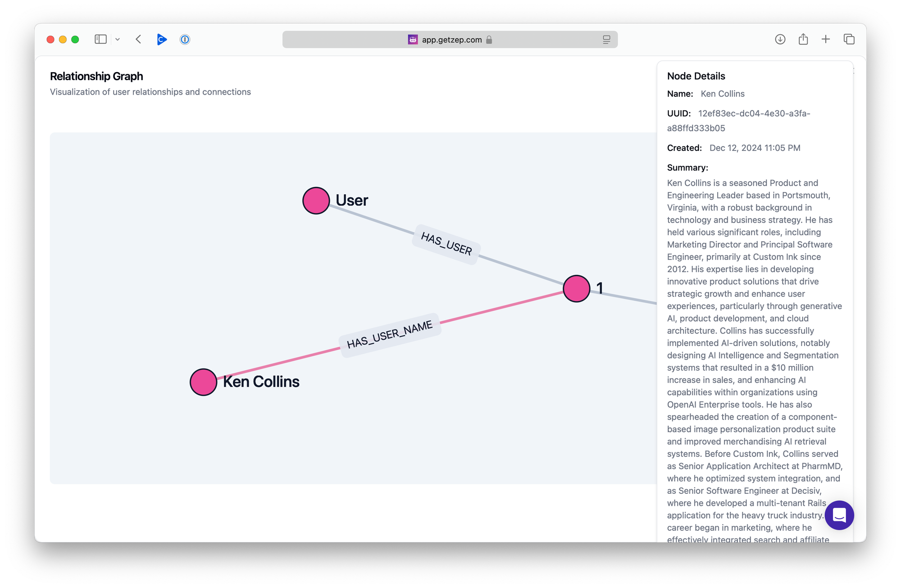
Task: Maximize the window with green button
Action: [x=75, y=40]
